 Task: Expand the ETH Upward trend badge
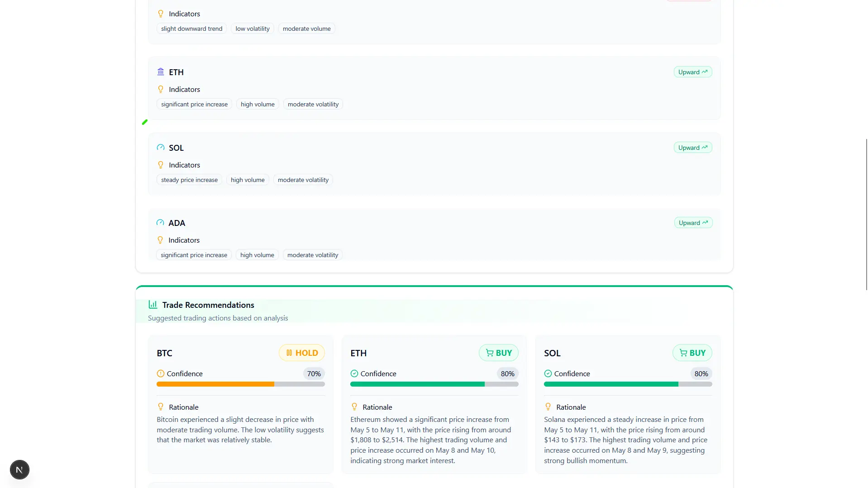[x=692, y=72]
